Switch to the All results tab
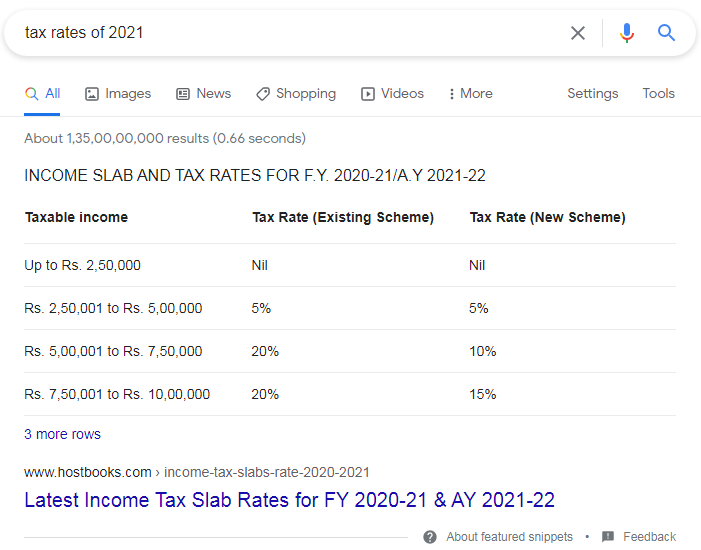Image resolution: width=701 pixels, height=550 pixels. coord(43,94)
